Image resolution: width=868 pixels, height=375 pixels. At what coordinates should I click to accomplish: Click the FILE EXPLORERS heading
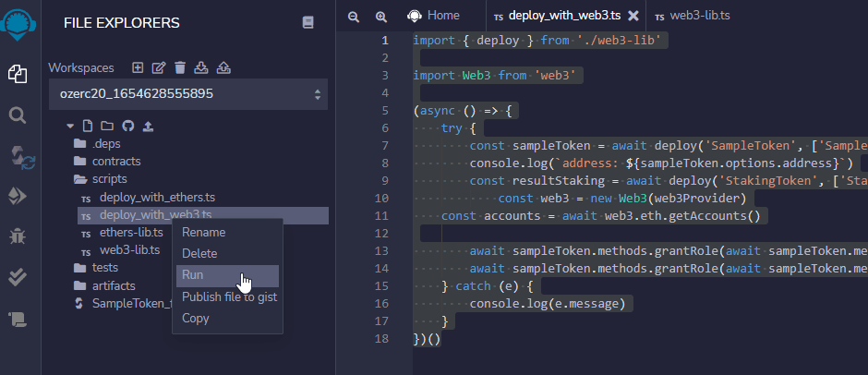pos(122,23)
